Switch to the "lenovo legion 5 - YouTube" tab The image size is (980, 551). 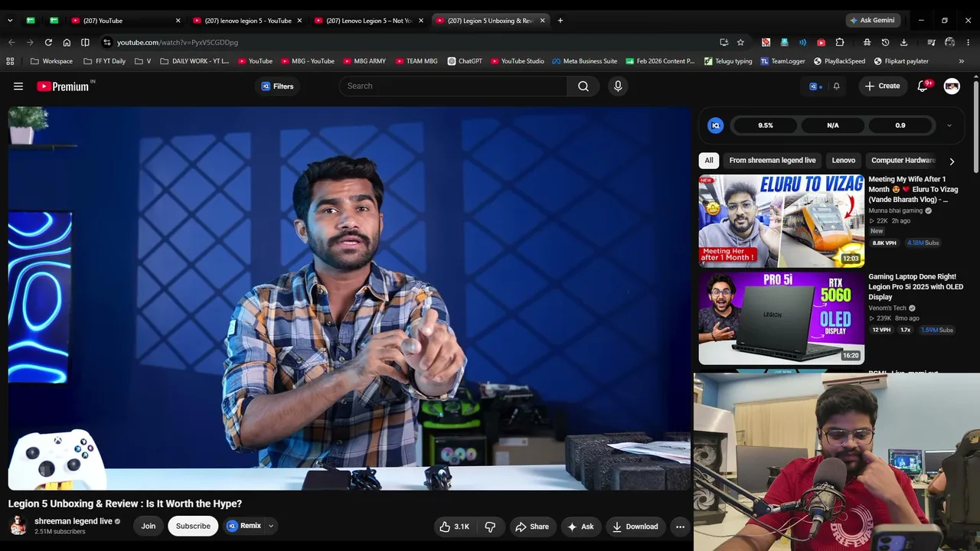click(x=248, y=21)
